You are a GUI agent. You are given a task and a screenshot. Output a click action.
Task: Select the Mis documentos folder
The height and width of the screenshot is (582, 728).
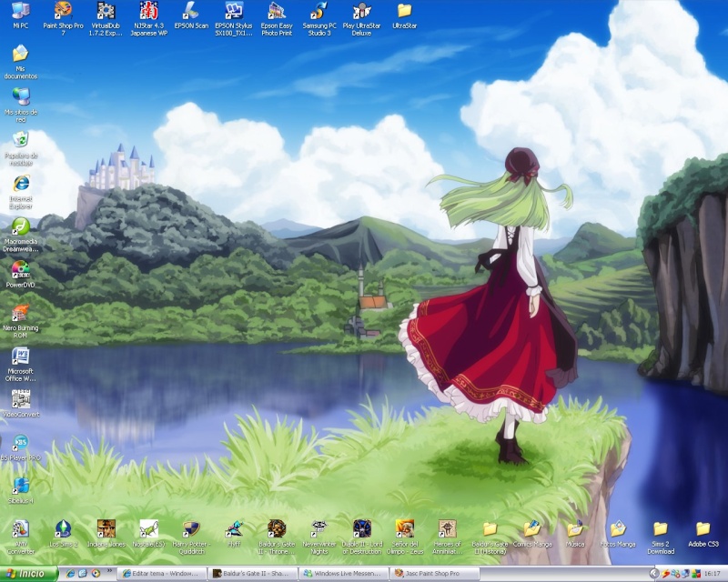pyautogui.click(x=20, y=62)
